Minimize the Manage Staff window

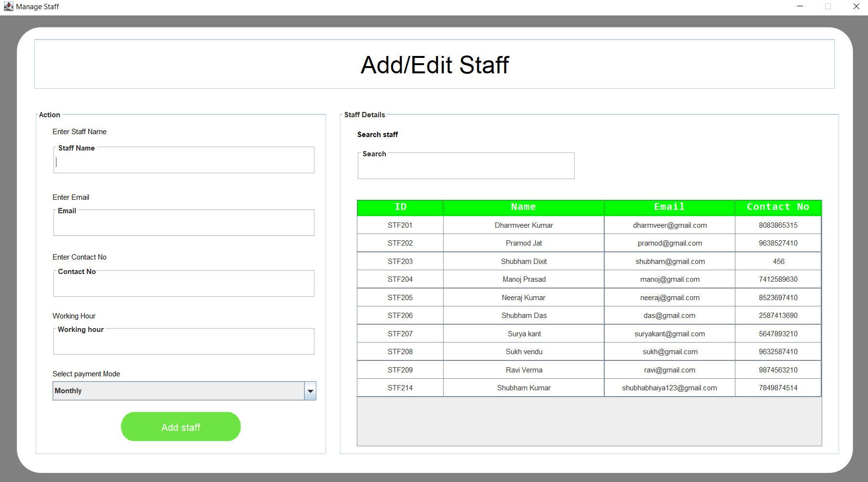800,7
